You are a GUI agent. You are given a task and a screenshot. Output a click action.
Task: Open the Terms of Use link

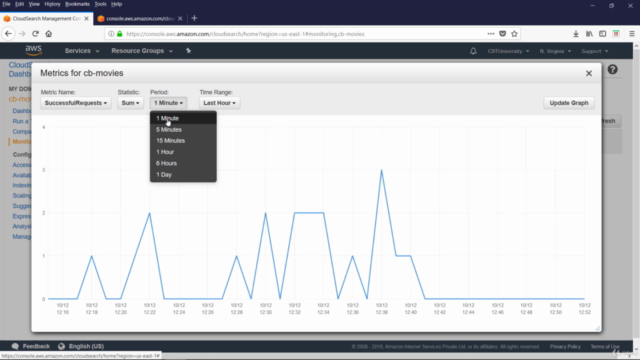coord(605,347)
